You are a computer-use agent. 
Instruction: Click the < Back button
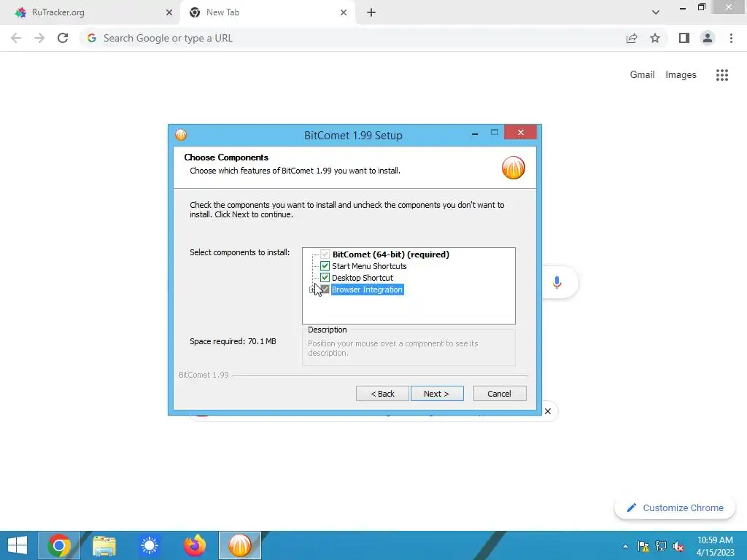click(x=382, y=393)
